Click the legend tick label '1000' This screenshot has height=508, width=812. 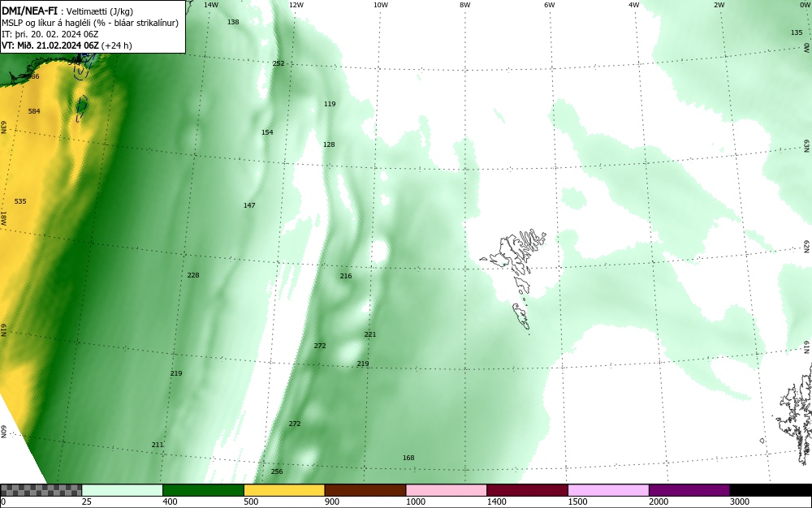click(415, 502)
